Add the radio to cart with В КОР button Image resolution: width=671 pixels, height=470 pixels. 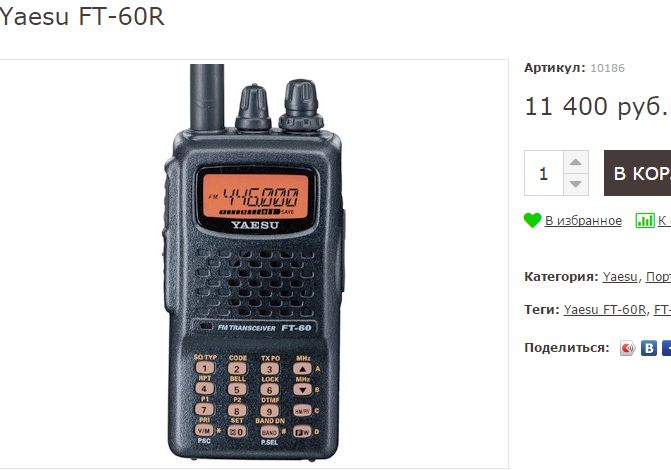pos(638,173)
